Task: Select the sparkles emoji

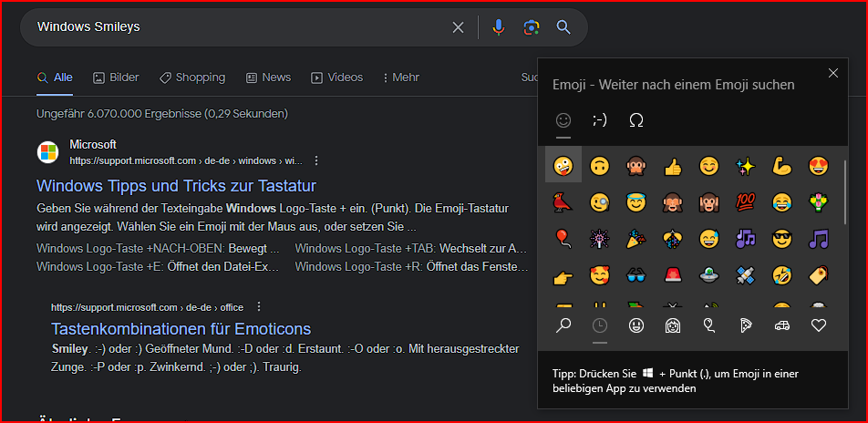Action: tap(745, 166)
